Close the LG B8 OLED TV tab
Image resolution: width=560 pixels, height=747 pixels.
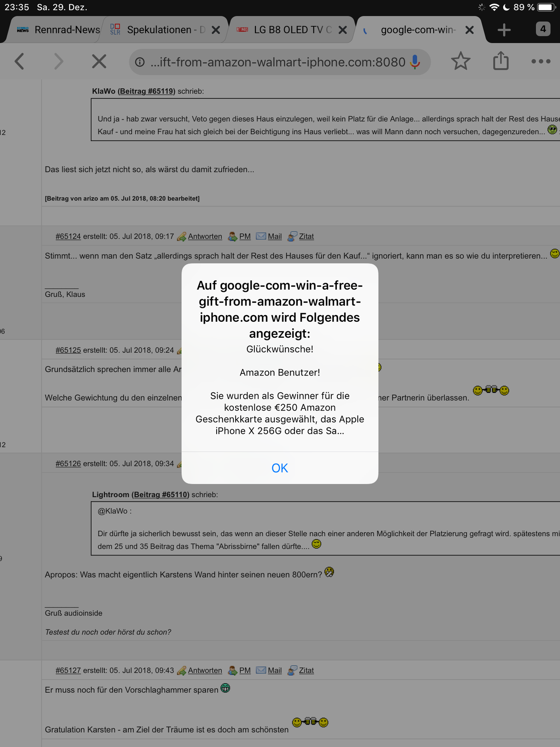tap(343, 30)
